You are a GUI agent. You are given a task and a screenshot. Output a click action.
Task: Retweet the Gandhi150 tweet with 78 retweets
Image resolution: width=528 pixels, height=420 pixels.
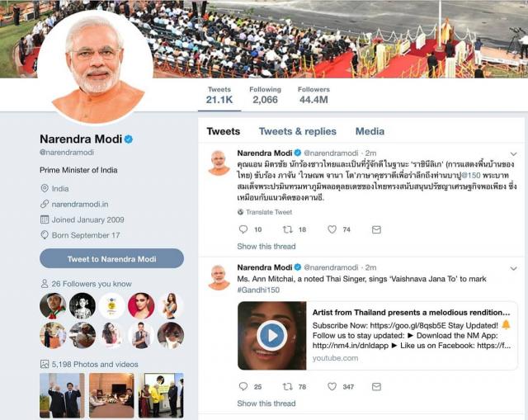point(287,387)
